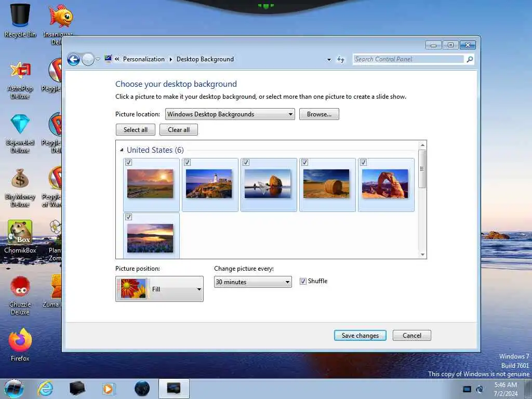Screen dimensions: 532x399
Task: Uncheck the lighthouse wallpaper checkbox
Action: [187, 163]
